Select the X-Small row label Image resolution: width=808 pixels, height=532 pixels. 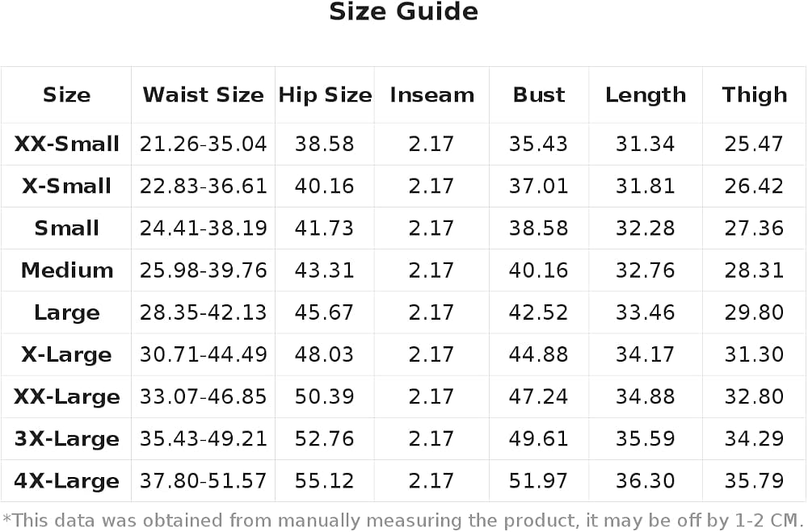click(x=66, y=186)
